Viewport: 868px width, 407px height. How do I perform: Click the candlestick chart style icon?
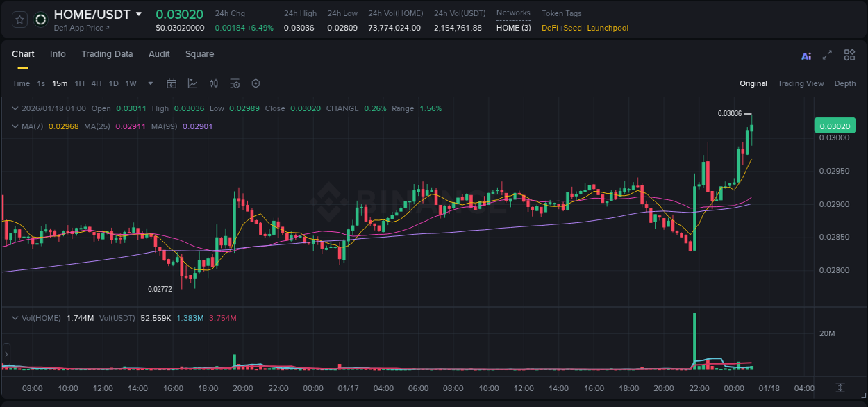click(214, 83)
